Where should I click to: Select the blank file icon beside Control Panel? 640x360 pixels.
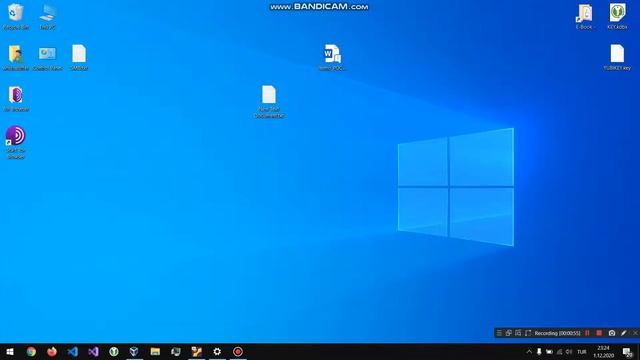79,57
